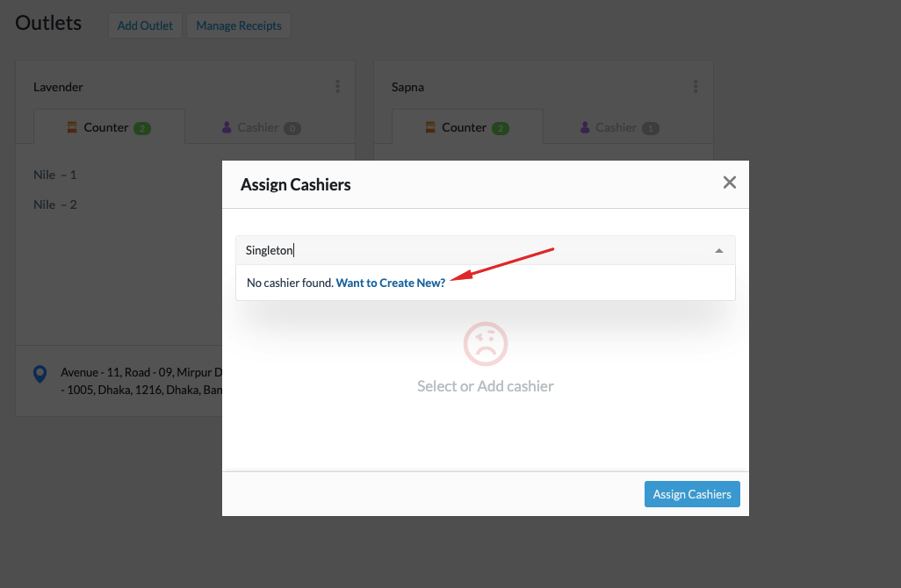Open the Sapna outlet options kebab menu

click(696, 86)
